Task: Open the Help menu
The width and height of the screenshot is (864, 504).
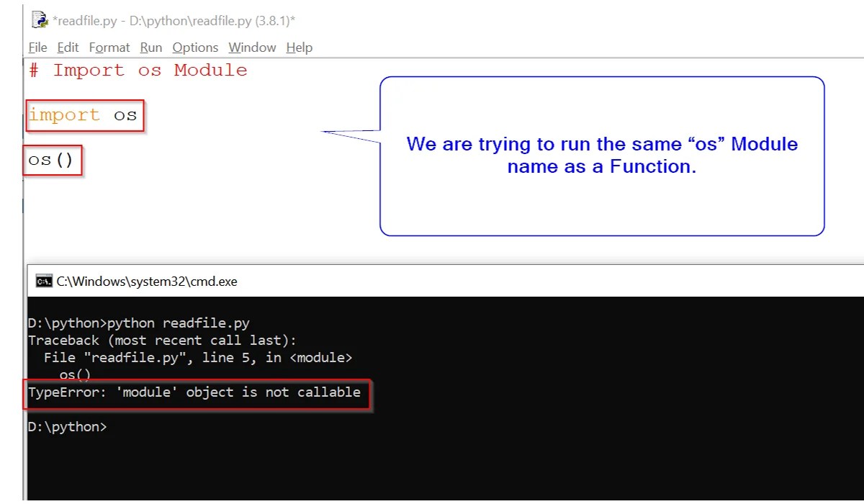Action: [x=299, y=48]
